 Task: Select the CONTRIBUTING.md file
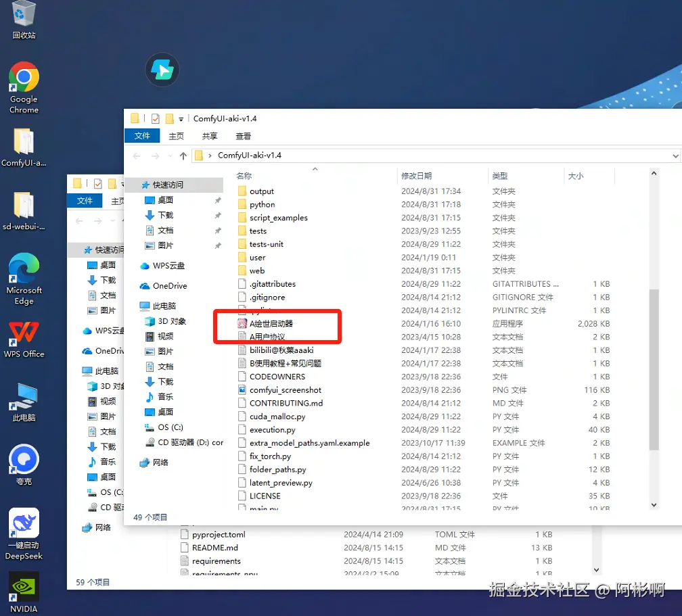coord(286,403)
